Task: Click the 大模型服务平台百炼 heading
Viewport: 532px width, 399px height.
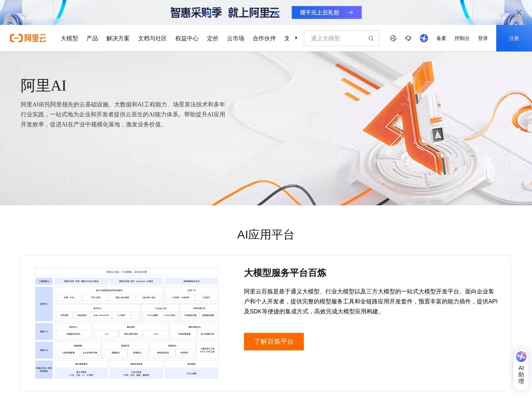Action: point(285,273)
